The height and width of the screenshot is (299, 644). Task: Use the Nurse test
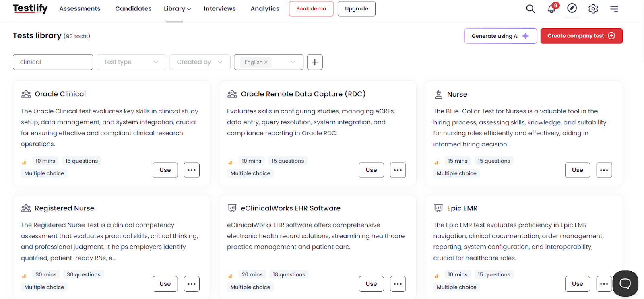(x=578, y=170)
